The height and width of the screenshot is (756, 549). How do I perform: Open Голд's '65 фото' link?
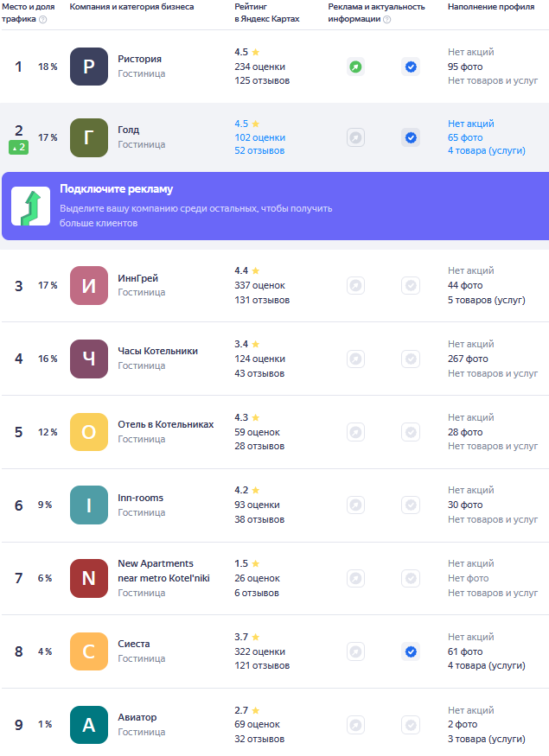point(465,137)
